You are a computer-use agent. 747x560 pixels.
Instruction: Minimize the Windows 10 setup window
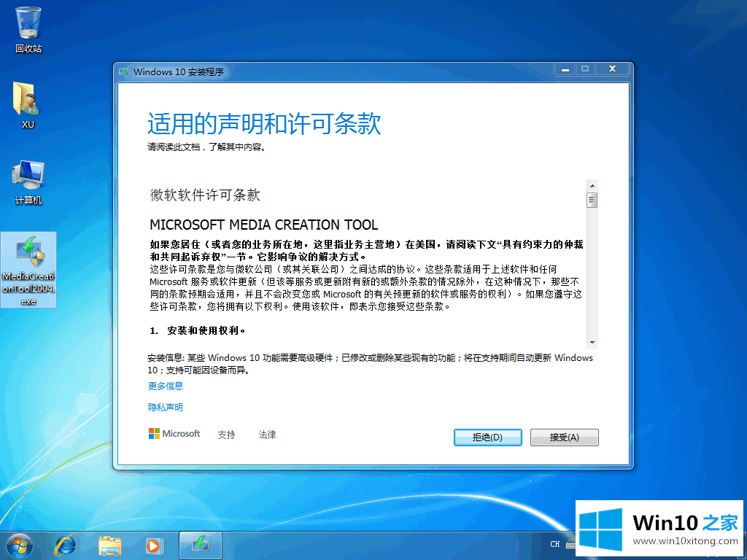pyautogui.click(x=565, y=69)
